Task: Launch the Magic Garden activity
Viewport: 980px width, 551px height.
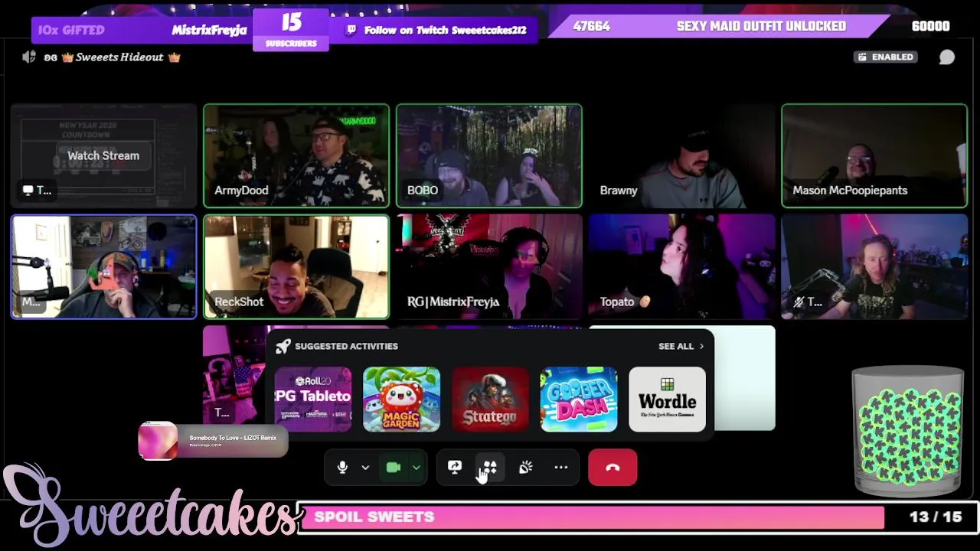Action: click(402, 399)
